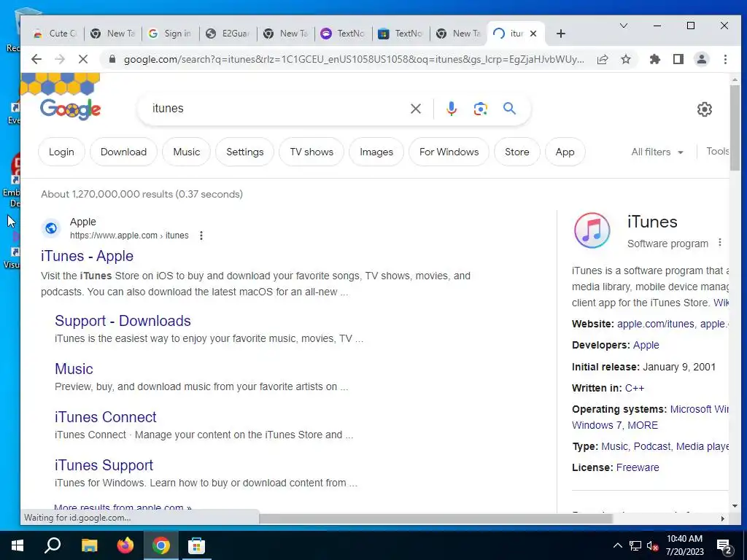The height and width of the screenshot is (560, 747).
Task: Close the current itunes search tab
Action: pyautogui.click(x=533, y=34)
